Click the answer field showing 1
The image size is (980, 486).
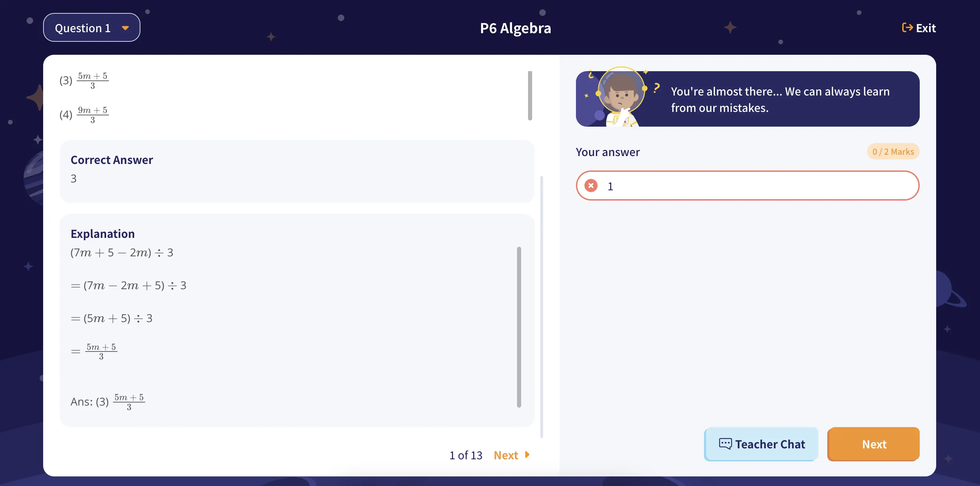(747, 186)
